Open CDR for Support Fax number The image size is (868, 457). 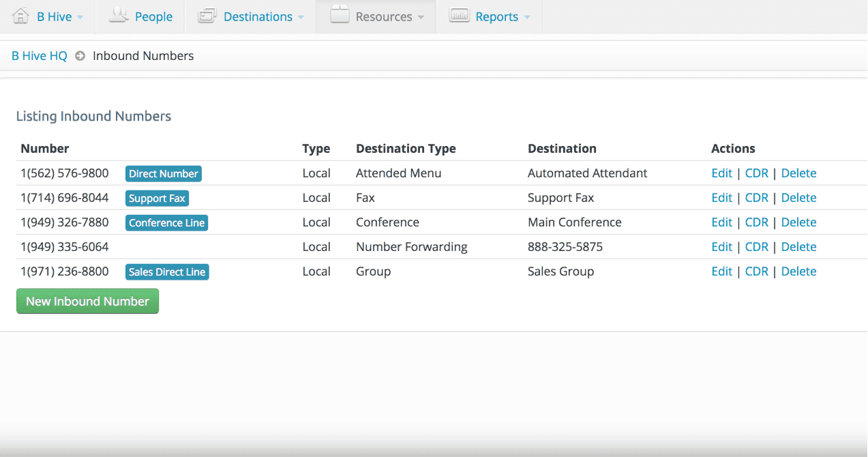[756, 198]
